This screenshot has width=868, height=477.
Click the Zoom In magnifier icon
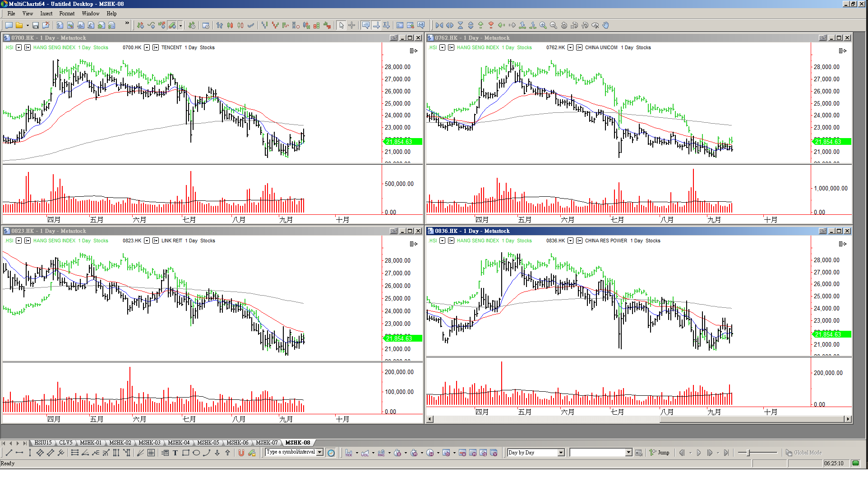543,25
